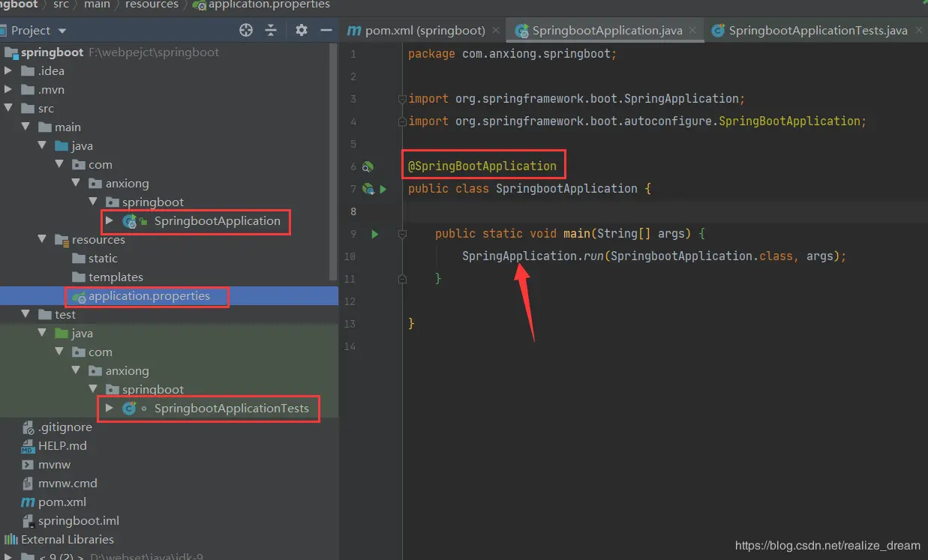Select the mvnw.cmd file
Image resolution: width=928 pixels, height=560 pixels.
pos(68,484)
